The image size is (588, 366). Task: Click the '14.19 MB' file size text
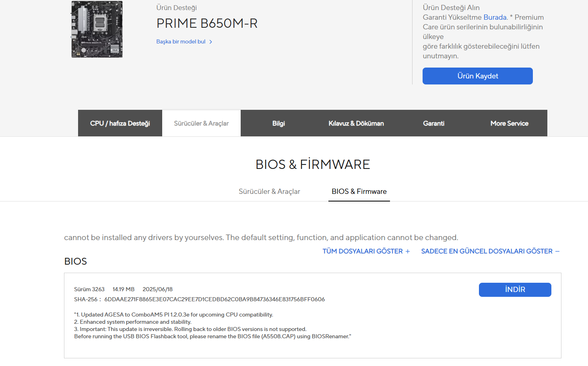pos(124,289)
